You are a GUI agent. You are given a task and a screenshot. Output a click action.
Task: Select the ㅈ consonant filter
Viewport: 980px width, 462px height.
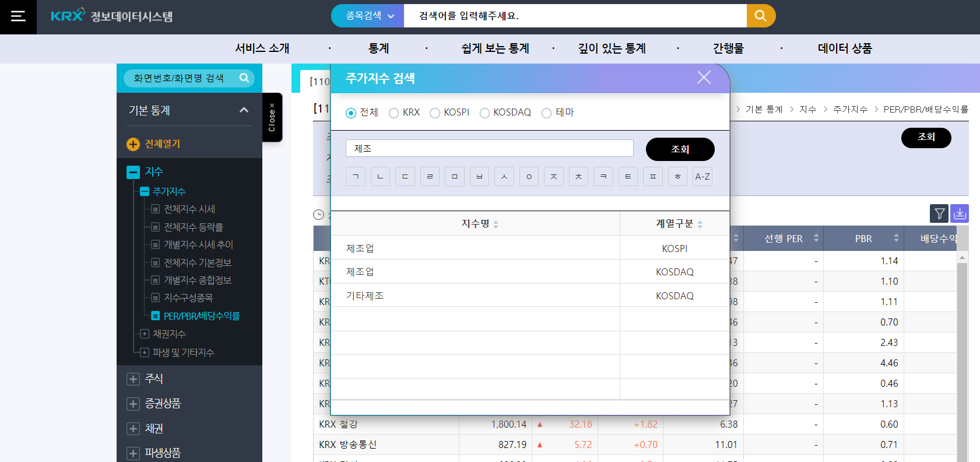[554, 177]
